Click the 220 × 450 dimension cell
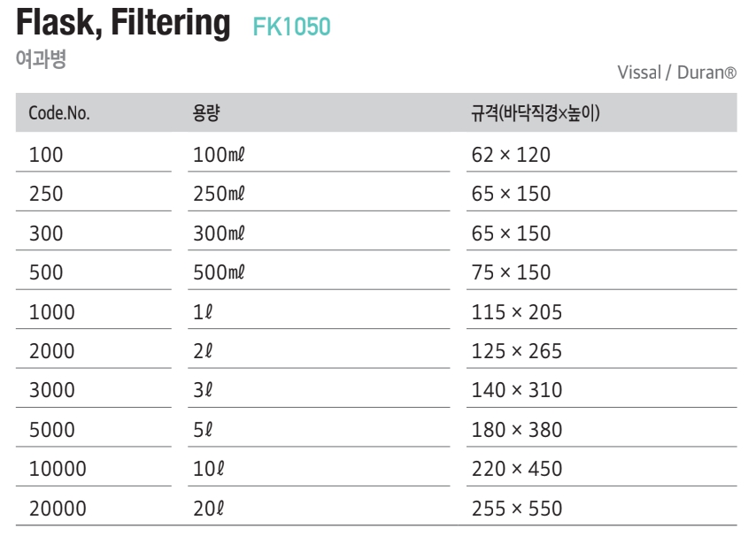 point(517,469)
